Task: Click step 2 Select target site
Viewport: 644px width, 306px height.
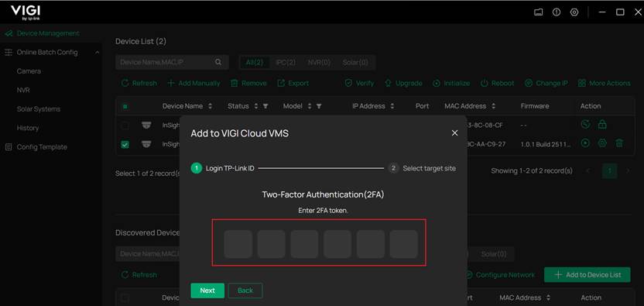Action: tap(422, 168)
